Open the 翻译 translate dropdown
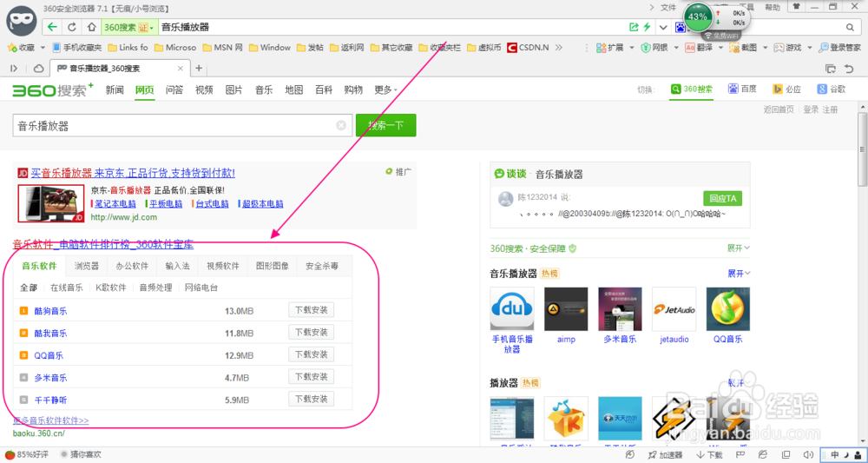Screen dimensions: 868x463 (704, 48)
